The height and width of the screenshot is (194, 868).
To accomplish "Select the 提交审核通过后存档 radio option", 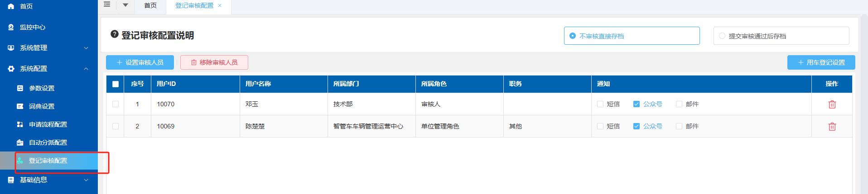I will coord(722,36).
